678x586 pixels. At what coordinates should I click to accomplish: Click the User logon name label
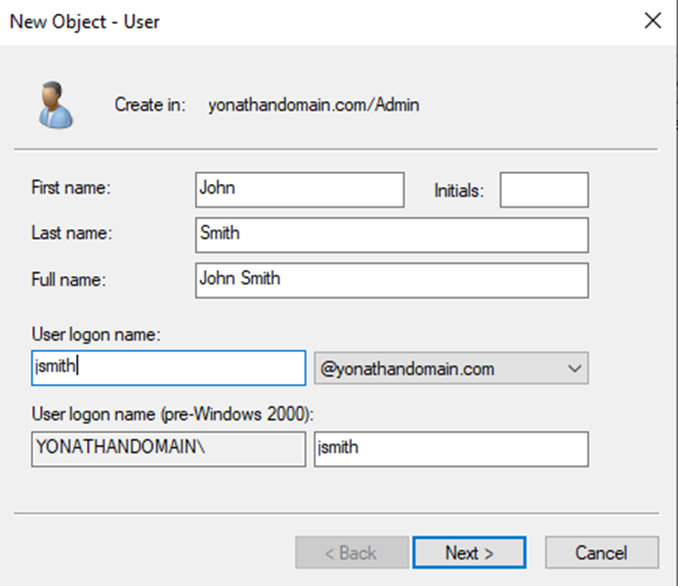coord(96,335)
